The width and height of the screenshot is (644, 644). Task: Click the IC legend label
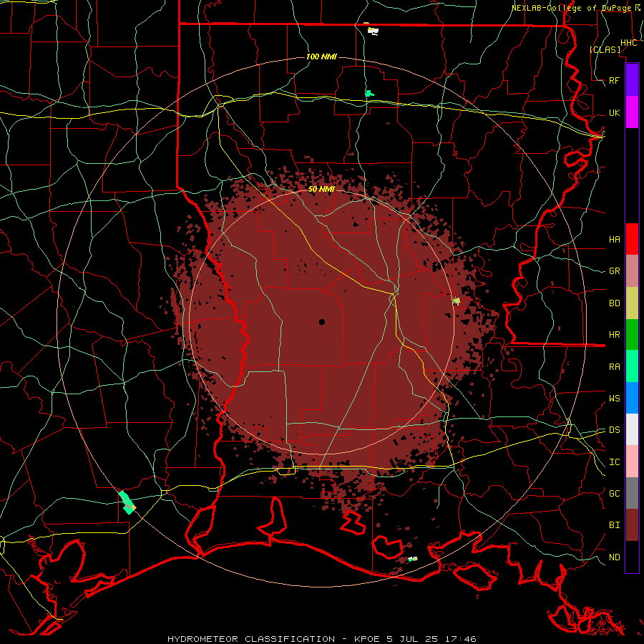[x=615, y=462]
